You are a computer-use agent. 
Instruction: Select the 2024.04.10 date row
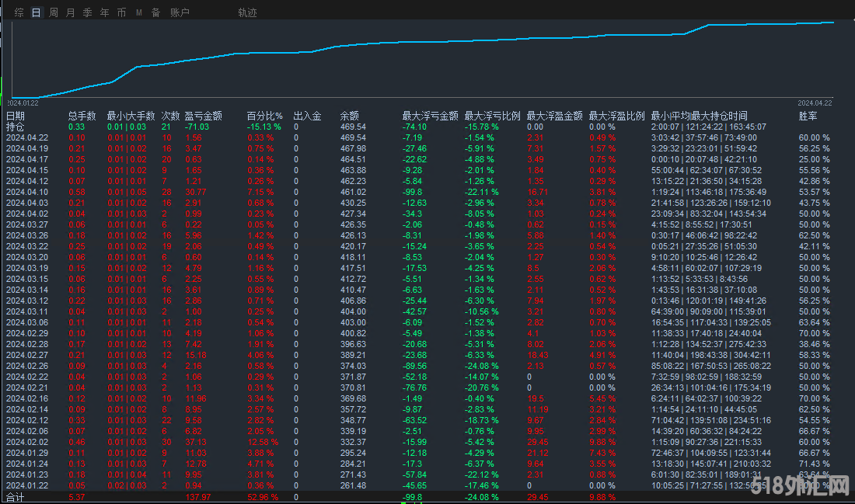27,192
